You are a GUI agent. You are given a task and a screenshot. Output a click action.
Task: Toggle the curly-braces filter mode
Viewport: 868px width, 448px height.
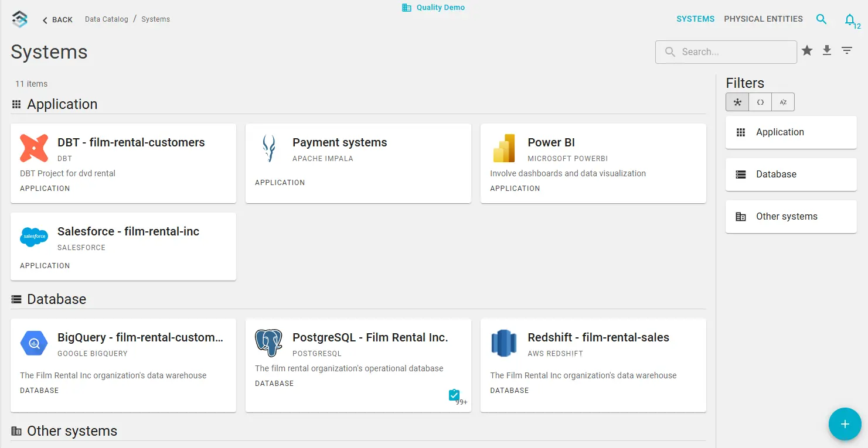(760, 101)
